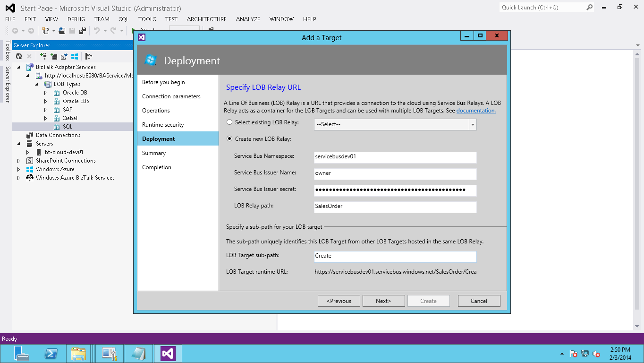Open the ANALYZE menu
644x363 pixels.
(248, 19)
